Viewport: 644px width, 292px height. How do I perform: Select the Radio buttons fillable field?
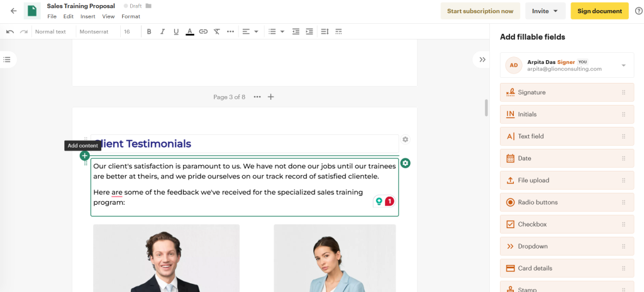(x=567, y=202)
